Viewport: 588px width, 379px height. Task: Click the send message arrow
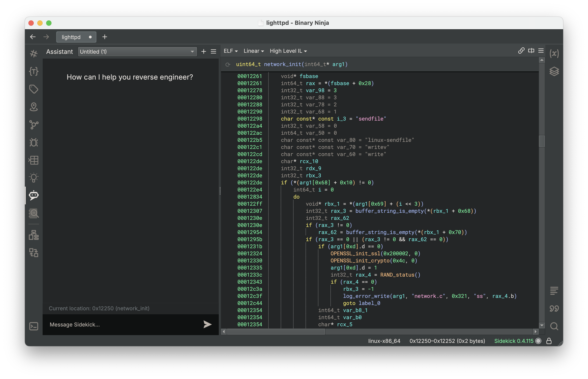[x=207, y=324]
